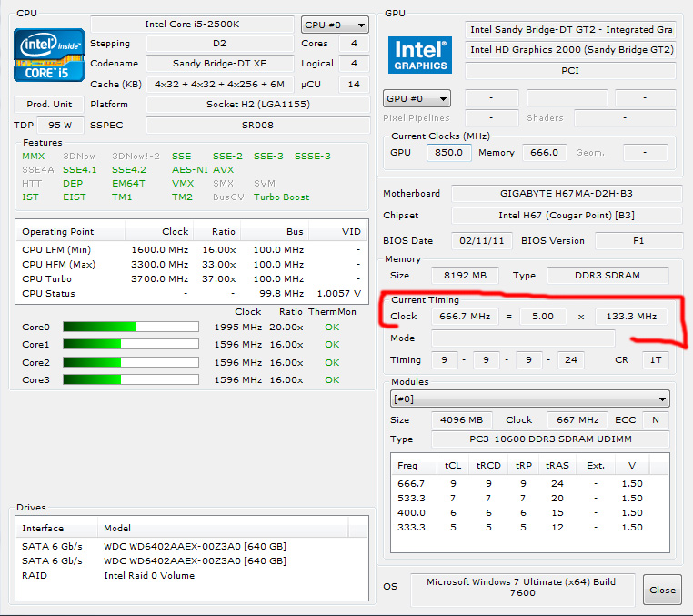Select the 666.7 frequency timing row
This screenshot has width=693, height=616.
click(x=530, y=484)
